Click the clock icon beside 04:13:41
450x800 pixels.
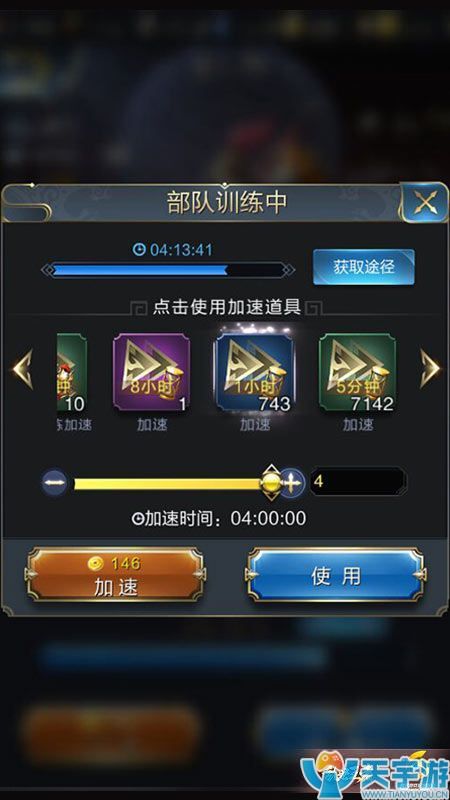pos(139,249)
